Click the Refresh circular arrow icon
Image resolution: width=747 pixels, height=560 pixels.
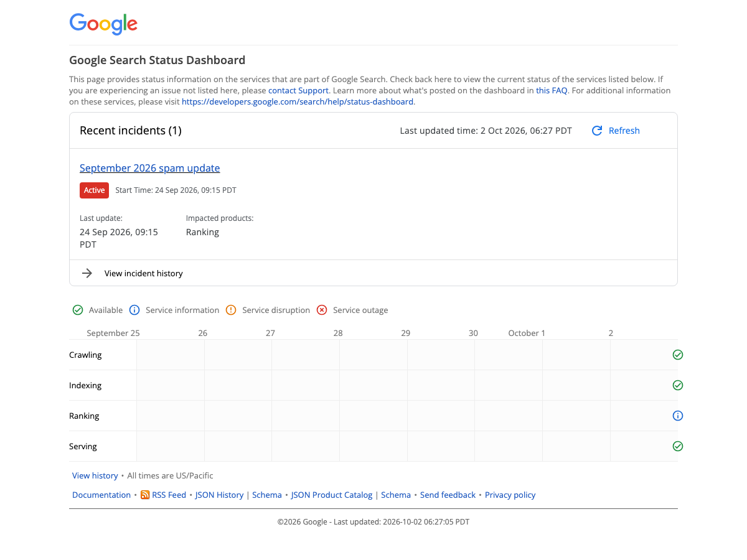[596, 131]
